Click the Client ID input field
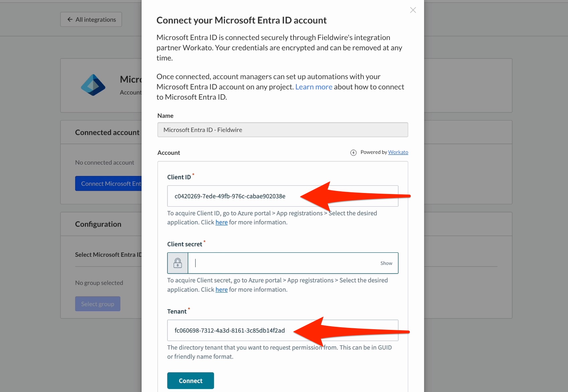The image size is (568, 392). 282,196
